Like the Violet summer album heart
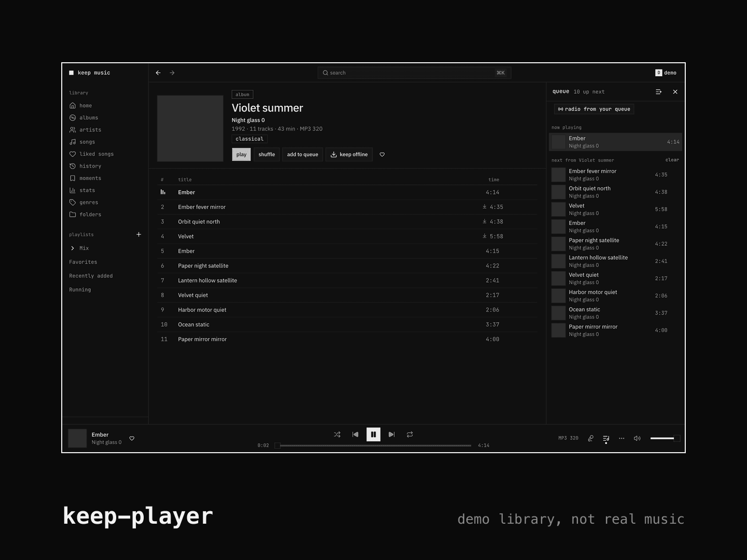This screenshot has height=560, width=747. click(x=382, y=155)
